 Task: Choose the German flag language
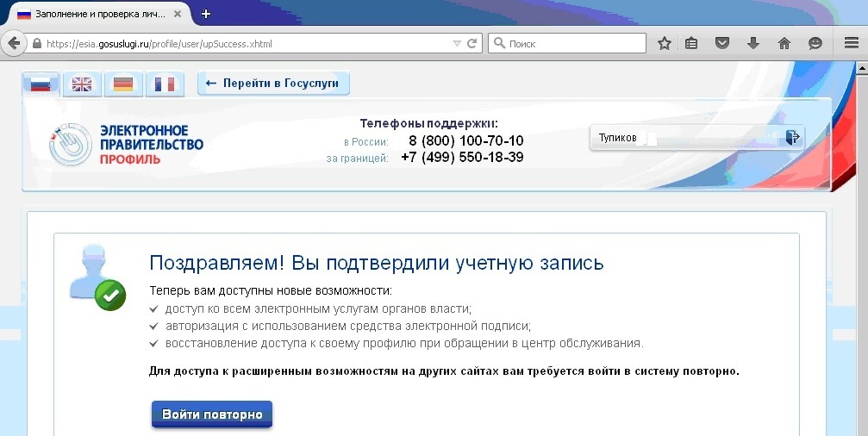pos(123,84)
